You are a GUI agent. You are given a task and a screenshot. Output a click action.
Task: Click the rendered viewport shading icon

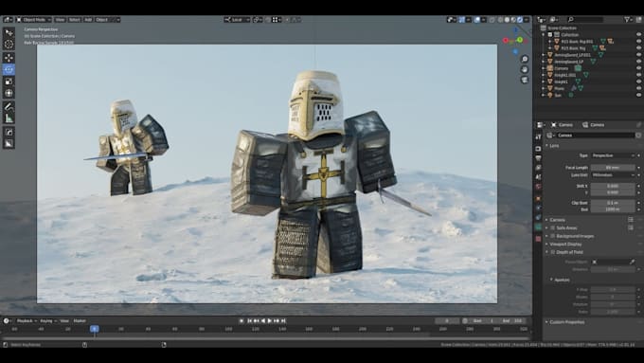520,19
